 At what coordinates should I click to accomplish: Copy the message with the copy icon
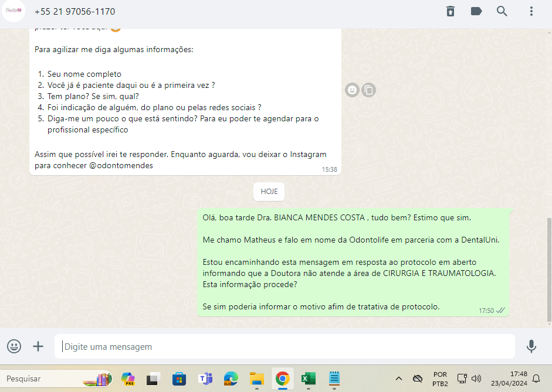369,90
